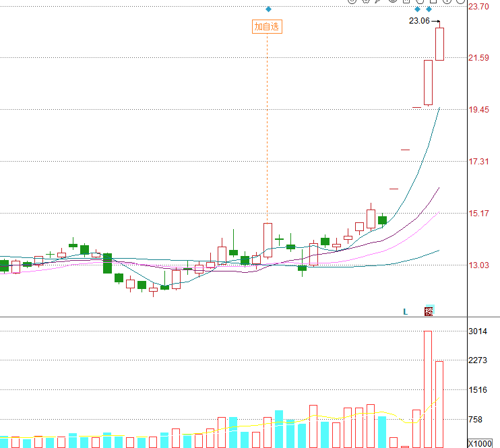Click the limit-up dash near 17.31 level
This screenshot has height=448, width=500.
click(405, 150)
